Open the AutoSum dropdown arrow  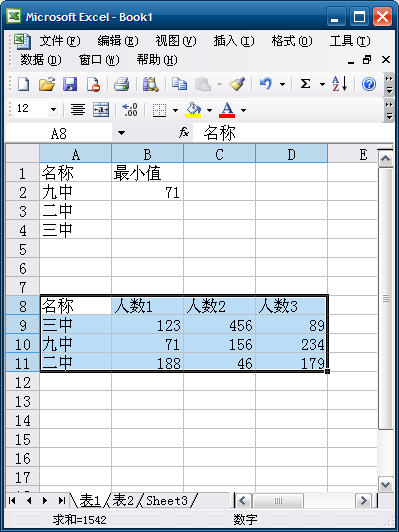click(322, 84)
